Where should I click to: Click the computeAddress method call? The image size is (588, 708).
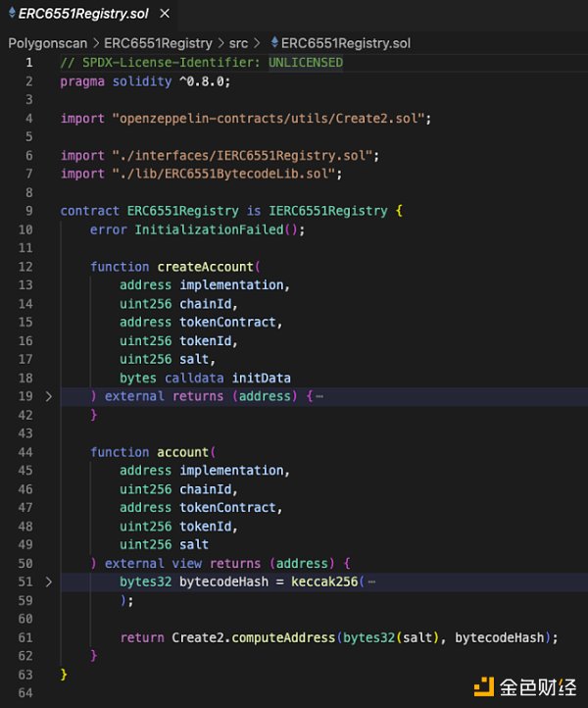pos(286,637)
